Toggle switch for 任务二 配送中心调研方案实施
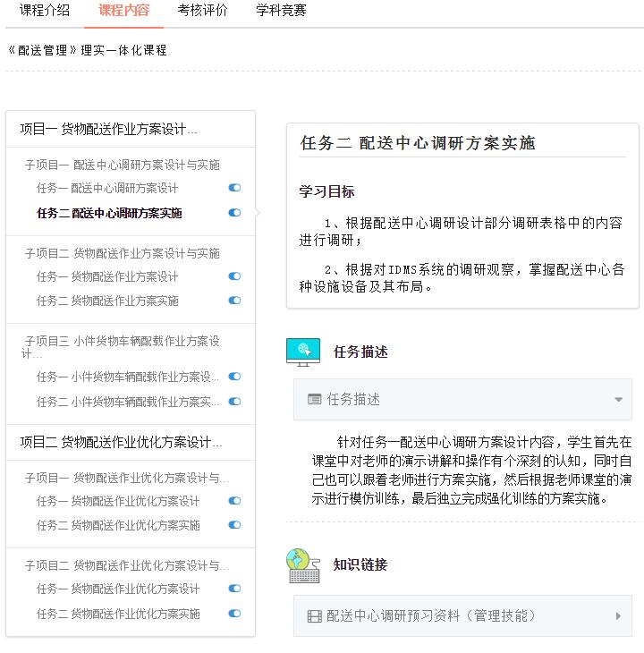 [234, 213]
